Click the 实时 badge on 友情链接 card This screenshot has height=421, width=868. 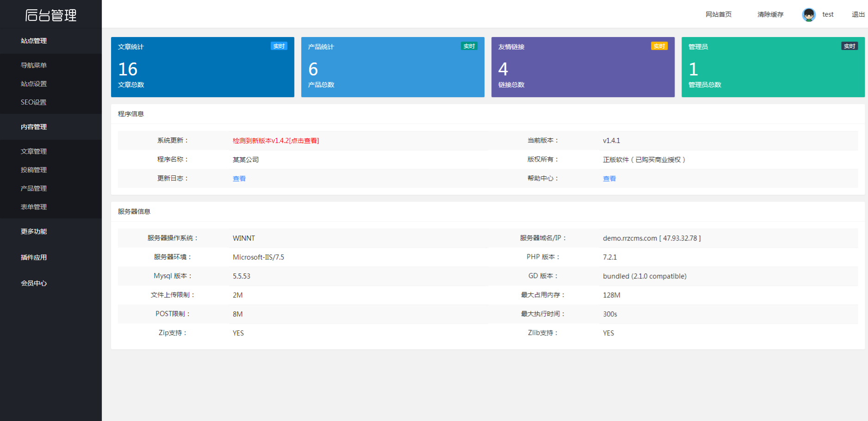click(659, 46)
